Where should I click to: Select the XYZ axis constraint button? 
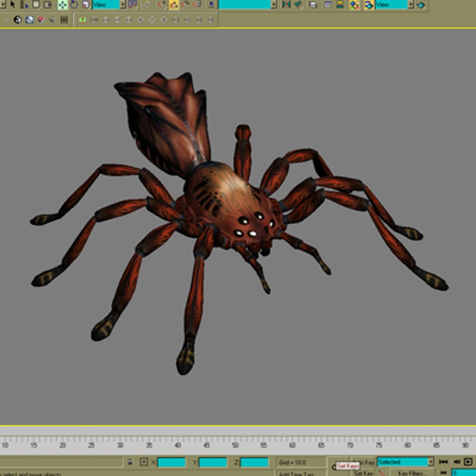click(175, 20)
